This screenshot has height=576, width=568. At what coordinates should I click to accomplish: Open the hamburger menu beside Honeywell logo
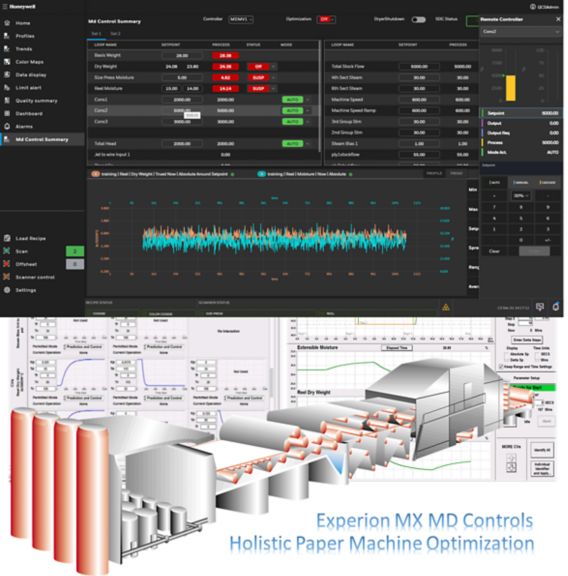pos(5,7)
